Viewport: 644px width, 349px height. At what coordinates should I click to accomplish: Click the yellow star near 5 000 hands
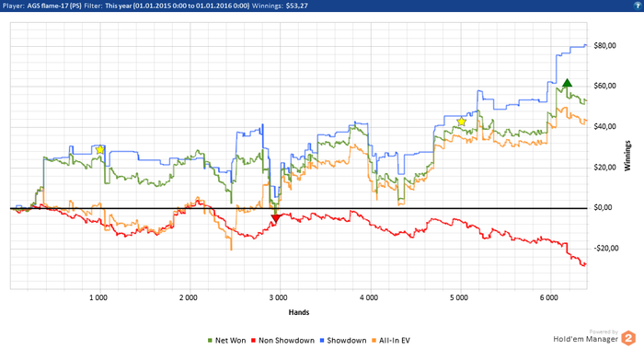point(461,122)
